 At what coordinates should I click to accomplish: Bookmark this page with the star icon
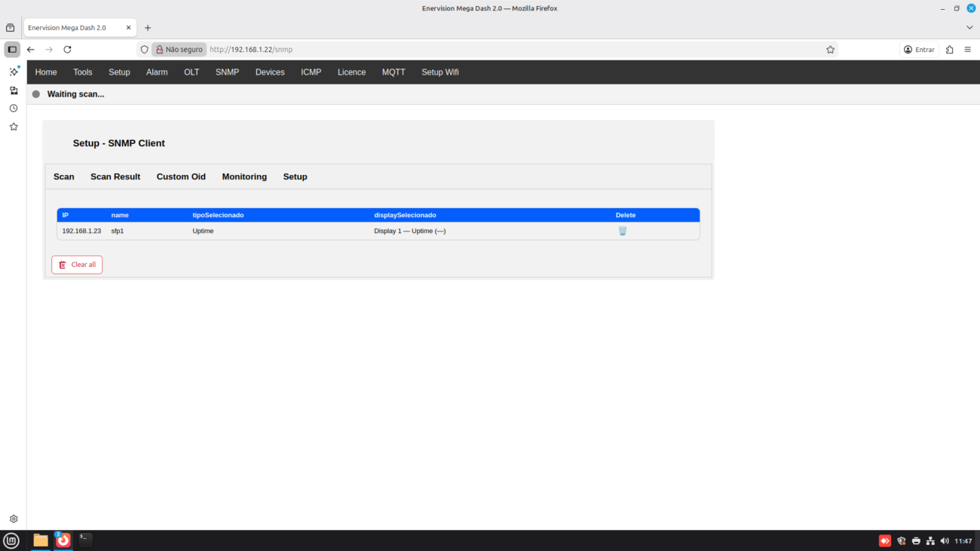click(830, 50)
